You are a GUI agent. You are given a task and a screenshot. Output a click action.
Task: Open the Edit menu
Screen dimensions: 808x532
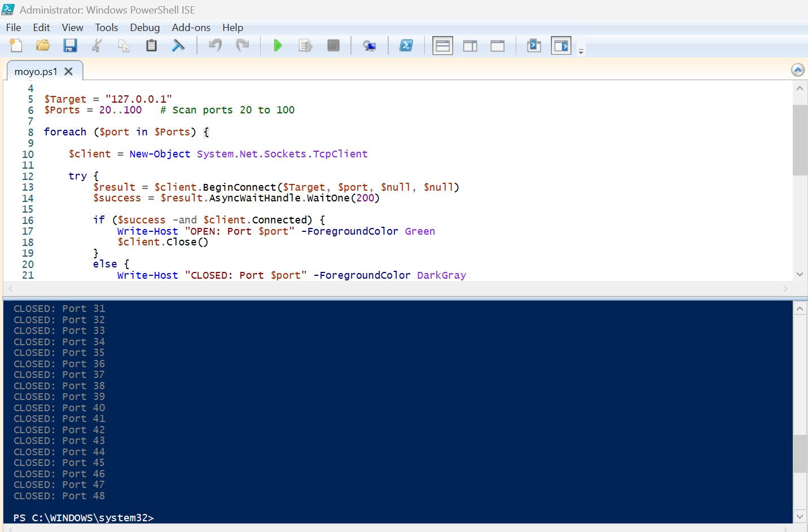click(x=41, y=28)
